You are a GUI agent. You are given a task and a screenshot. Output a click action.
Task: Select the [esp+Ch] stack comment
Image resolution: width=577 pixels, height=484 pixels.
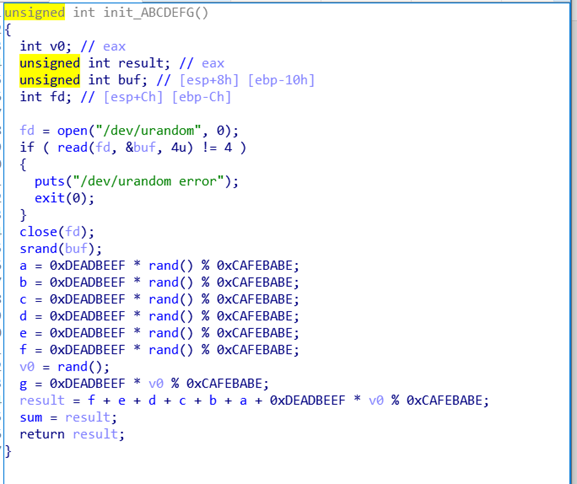click(x=133, y=97)
